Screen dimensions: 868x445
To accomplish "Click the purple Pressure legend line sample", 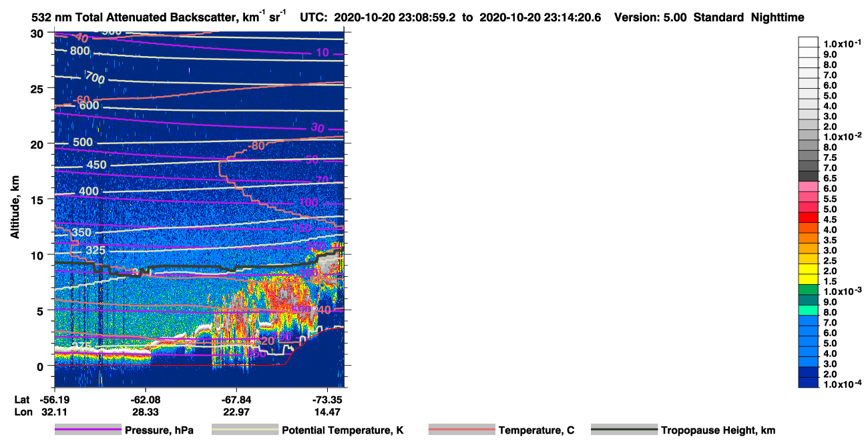I will [x=87, y=430].
